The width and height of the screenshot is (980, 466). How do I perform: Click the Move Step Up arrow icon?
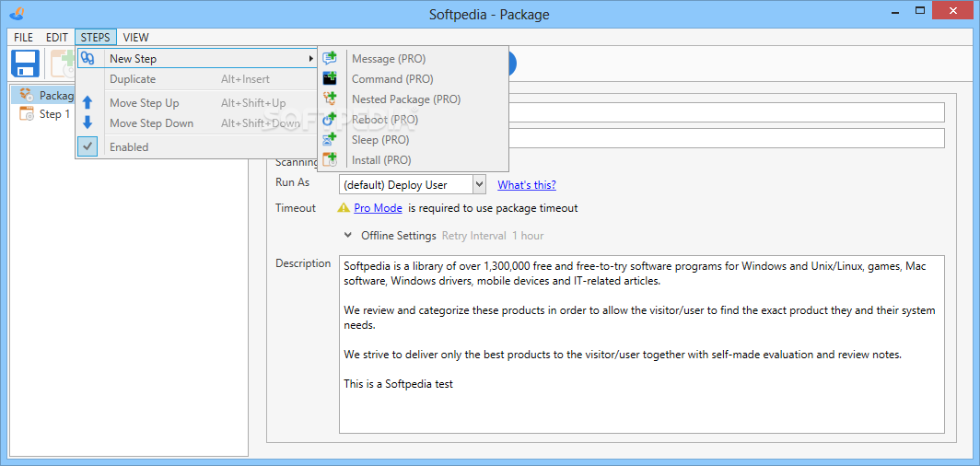[87, 103]
